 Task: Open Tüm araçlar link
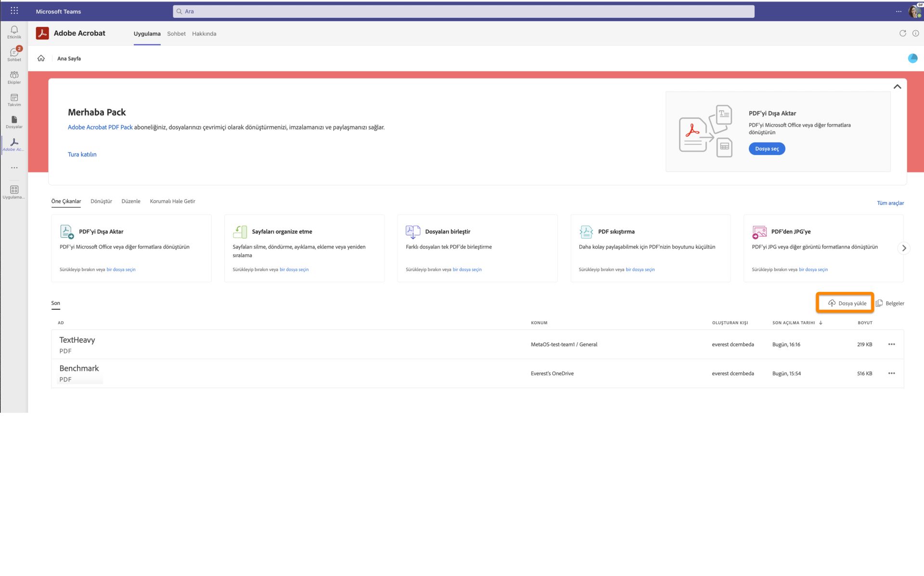coord(890,203)
